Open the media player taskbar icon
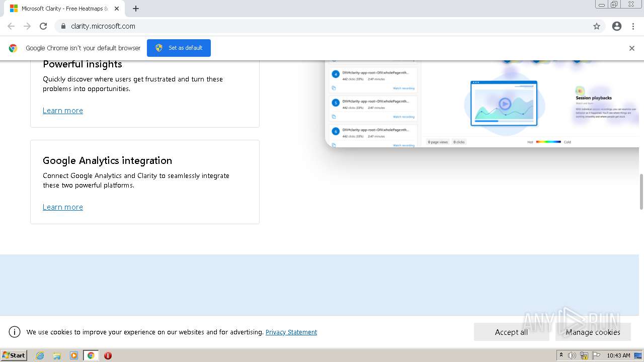This screenshot has width=644, height=362. coord(74,355)
